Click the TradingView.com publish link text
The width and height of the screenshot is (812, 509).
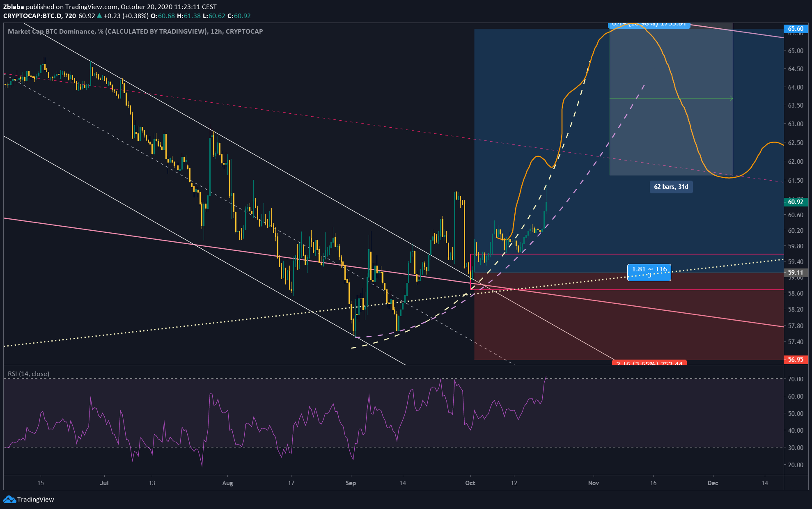[x=91, y=7]
